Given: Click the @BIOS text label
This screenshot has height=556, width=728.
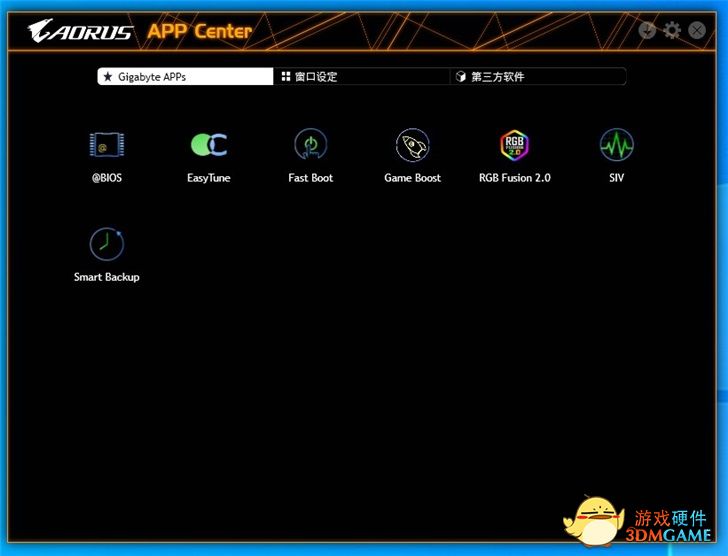Looking at the screenshot, I should click(x=107, y=178).
